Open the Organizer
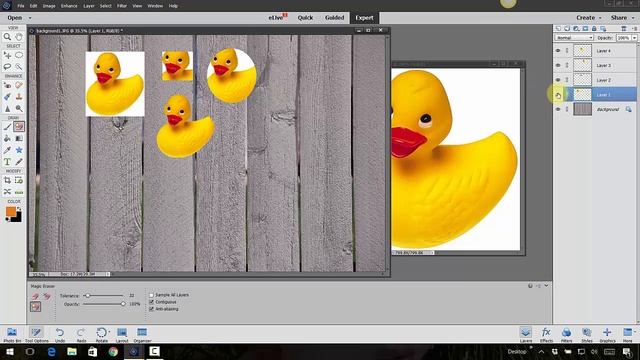The image size is (640, 360). (x=142, y=335)
